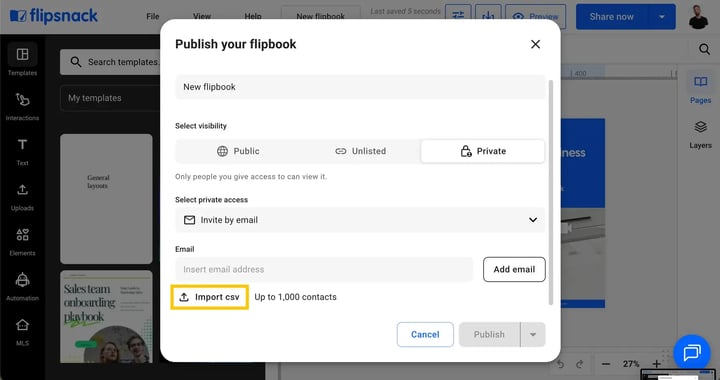Click the Publish button
The width and height of the screenshot is (720, 380).
coord(489,334)
